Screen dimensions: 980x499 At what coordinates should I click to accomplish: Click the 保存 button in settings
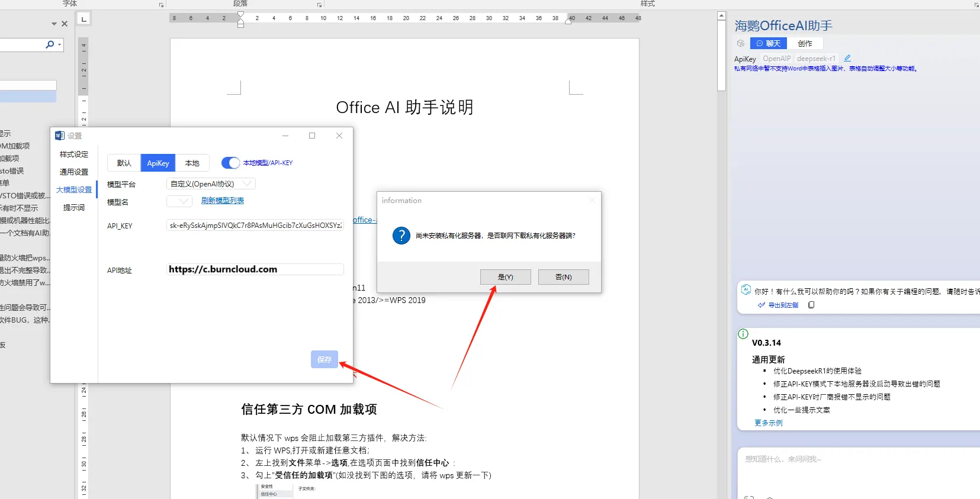click(x=324, y=359)
